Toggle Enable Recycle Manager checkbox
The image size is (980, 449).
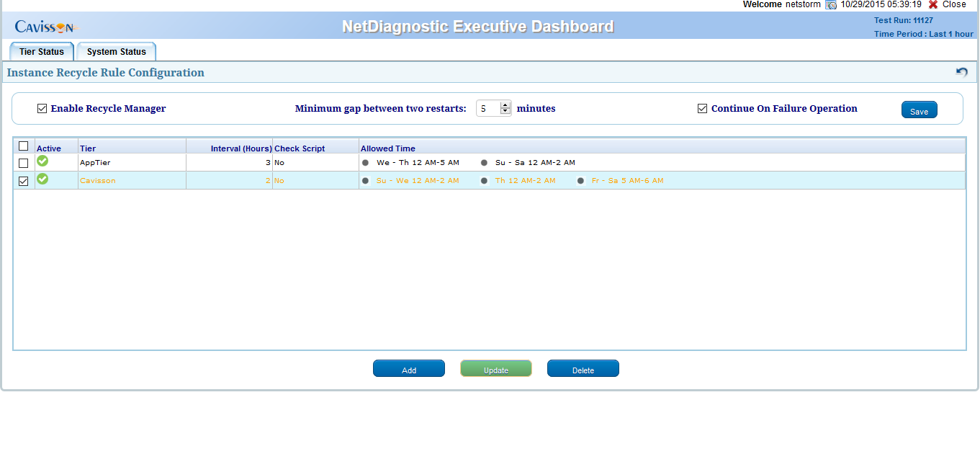point(42,109)
